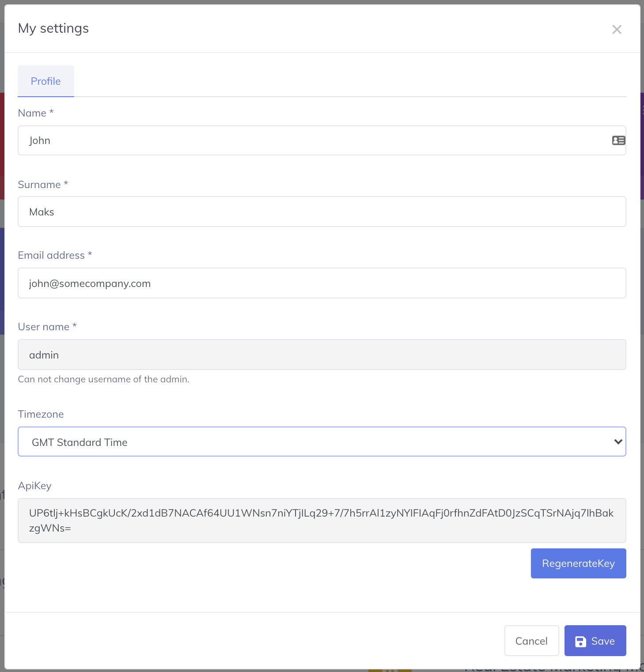644x672 pixels.
Task: Click the ApiKey text box
Action: 322,521
